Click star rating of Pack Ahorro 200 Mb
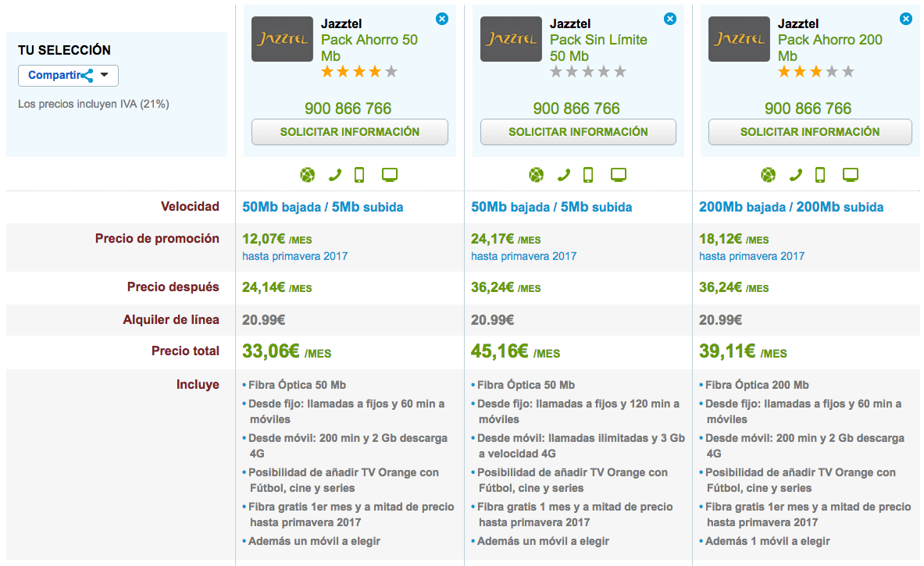 (816, 72)
